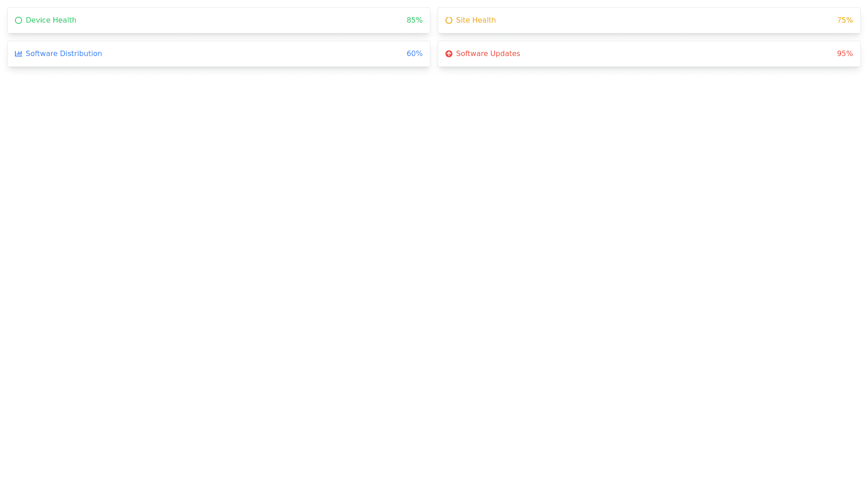Image resolution: width=868 pixels, height=488 pixels.
Task: Click empty middle of Site Health card
Action: 665,20
